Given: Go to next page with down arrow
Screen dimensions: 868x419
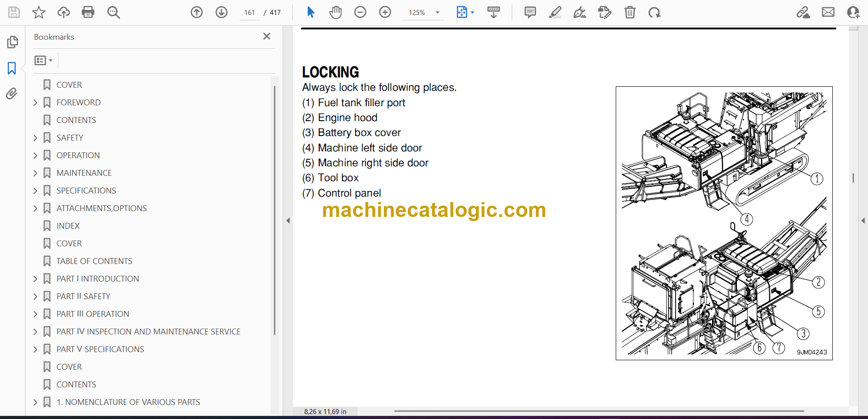Looking at the screenshot, I should click(222, 12).
